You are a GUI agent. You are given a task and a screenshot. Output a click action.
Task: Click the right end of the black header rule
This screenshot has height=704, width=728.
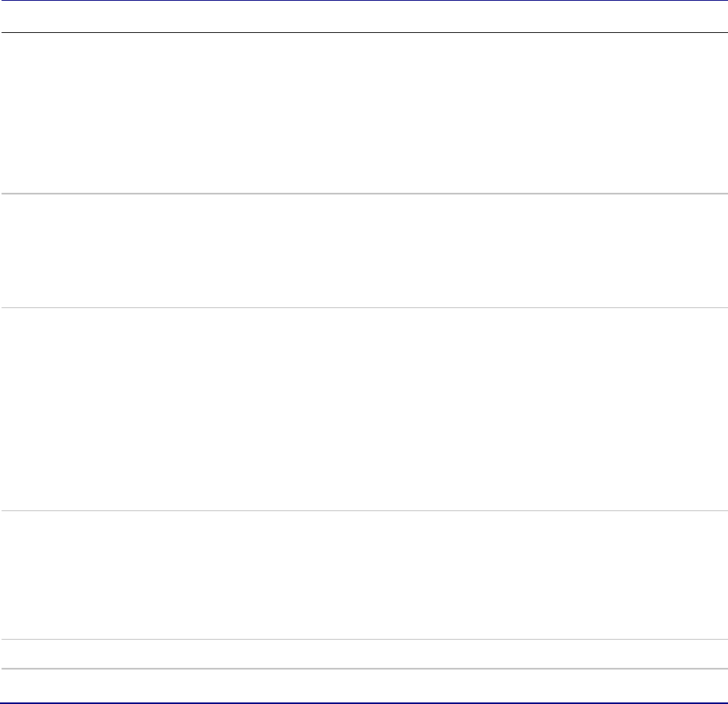tap(724, 32)
